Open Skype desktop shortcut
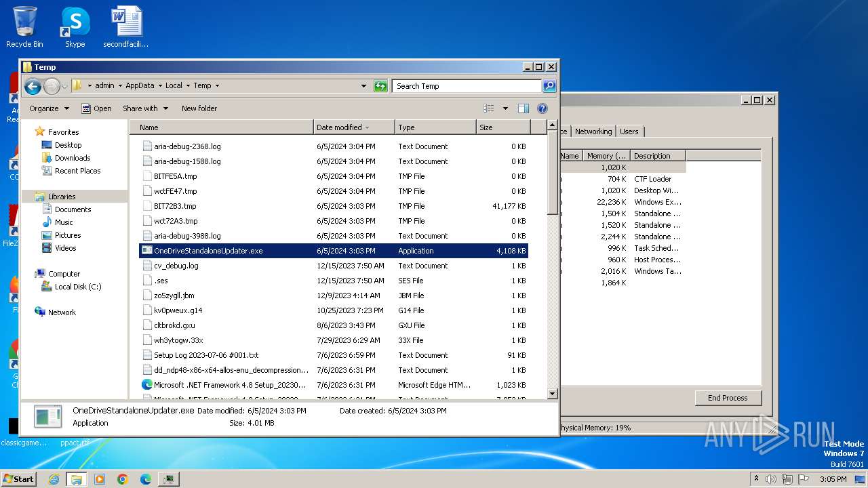Screen dimensions: 868x488 click(75, 27)
